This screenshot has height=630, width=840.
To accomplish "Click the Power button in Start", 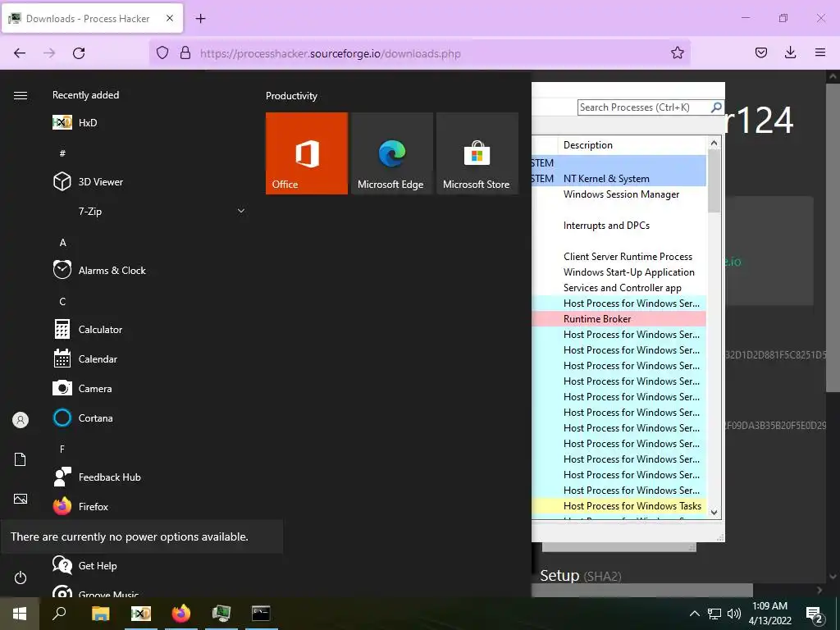I will (21, 577).
